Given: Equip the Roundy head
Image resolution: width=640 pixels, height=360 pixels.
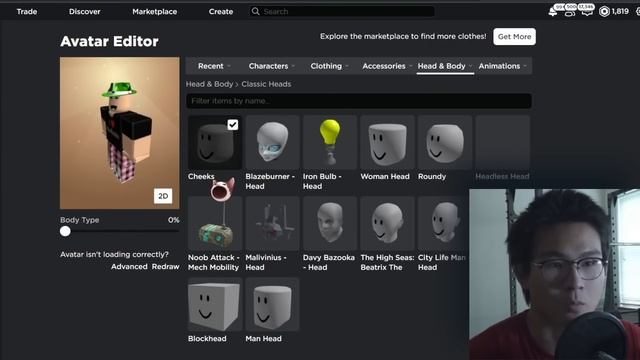Looking at the screenshot, I should [445, 142].
